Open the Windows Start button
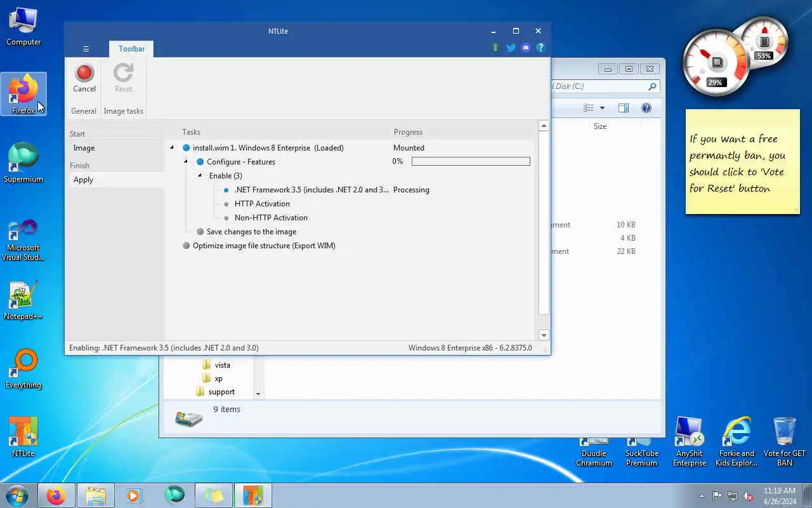 (17, 495)
